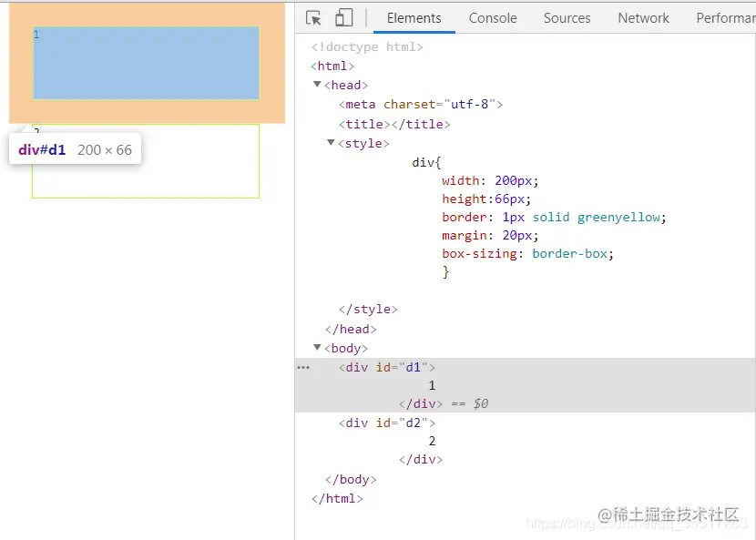Click the highlighted blue div 1 box
756x540 pixels.
tap(146, 63)
